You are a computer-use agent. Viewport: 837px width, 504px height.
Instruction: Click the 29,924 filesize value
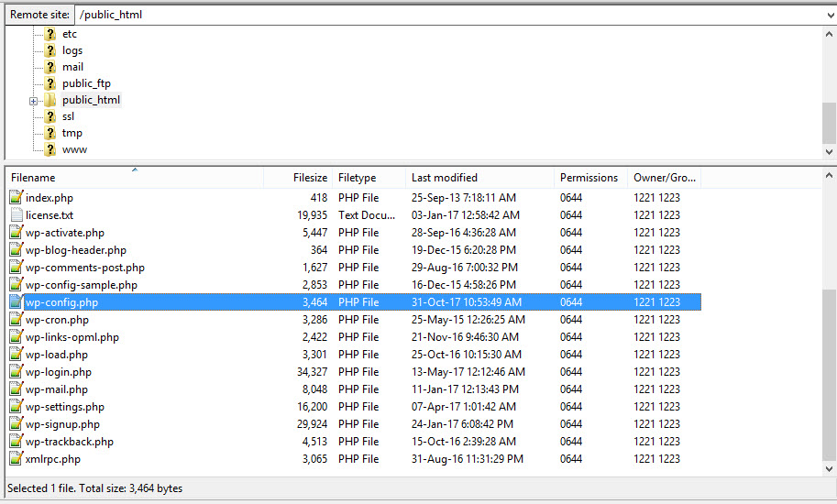tap(313, 424)
